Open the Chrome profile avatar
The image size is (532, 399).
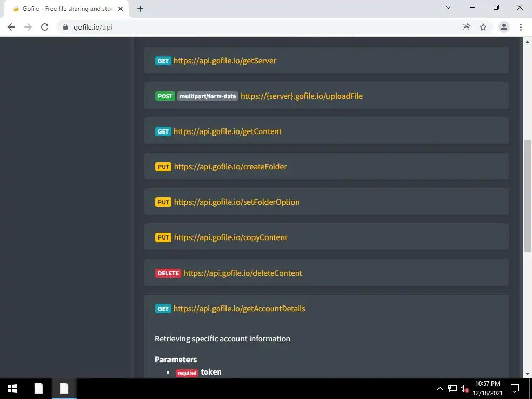(504, 27)
